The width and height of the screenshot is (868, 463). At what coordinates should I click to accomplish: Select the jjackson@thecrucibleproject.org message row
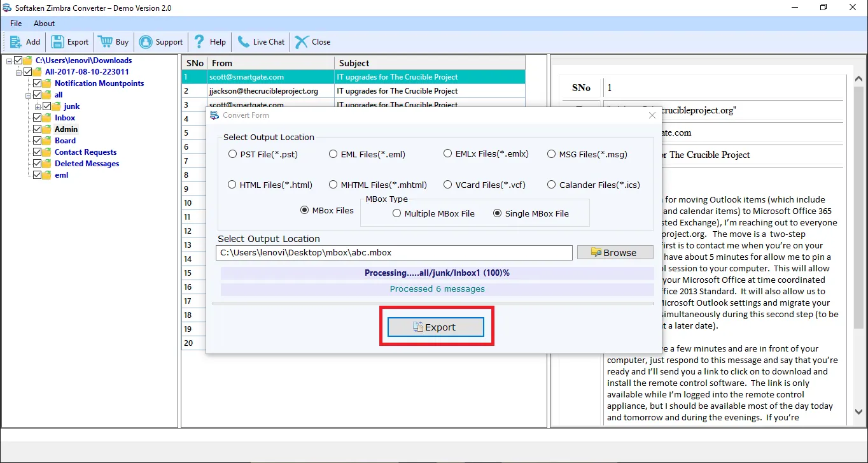[x=354, y=91]
